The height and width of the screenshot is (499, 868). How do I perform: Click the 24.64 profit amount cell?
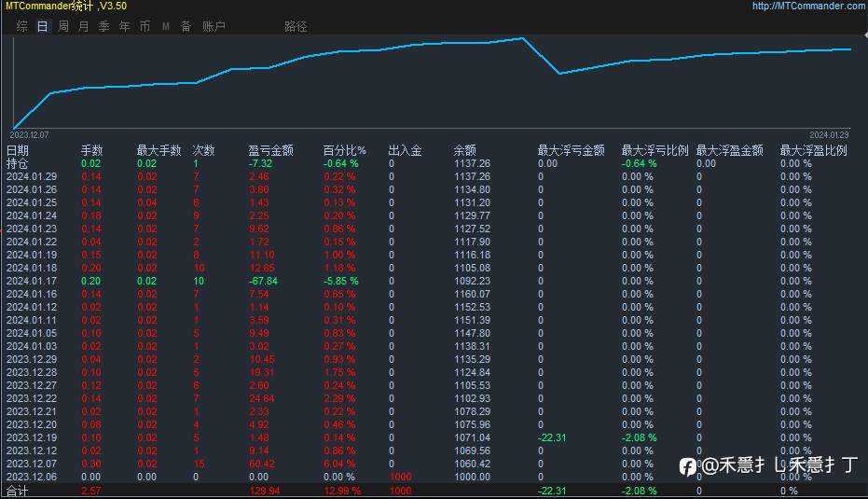(x=262, y=399)
